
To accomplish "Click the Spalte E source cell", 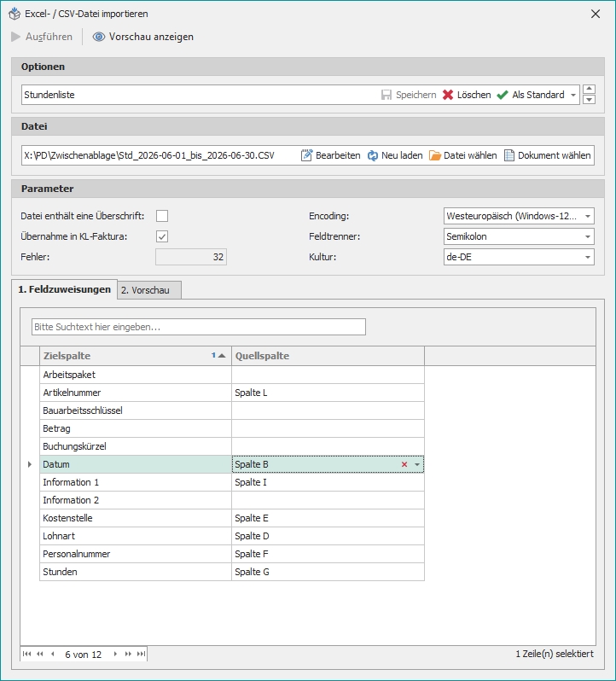I will [328, 518].
